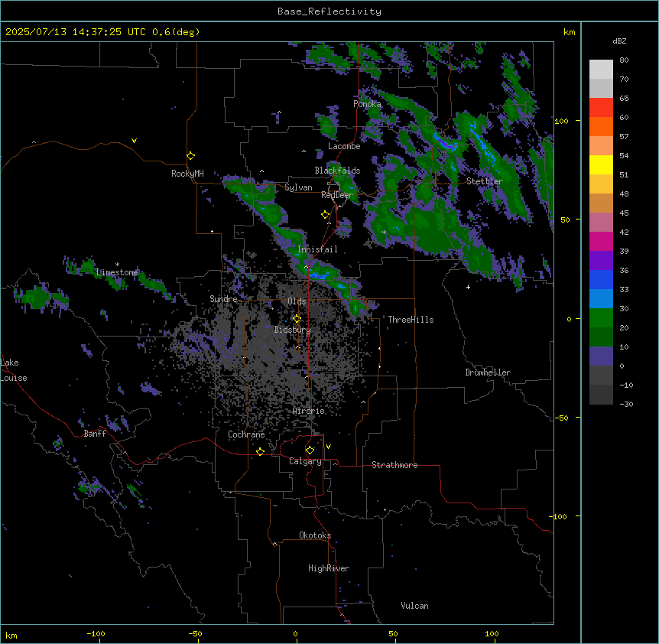
Task: Pick the lightest gray 70-80 dBZ legend swatch
Action: (x=601, y=70)
